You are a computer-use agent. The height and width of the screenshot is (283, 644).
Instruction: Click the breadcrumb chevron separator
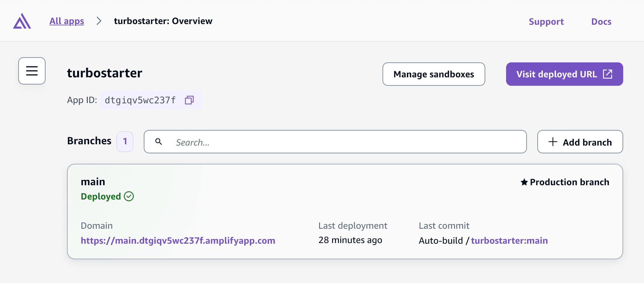[99, 21]
